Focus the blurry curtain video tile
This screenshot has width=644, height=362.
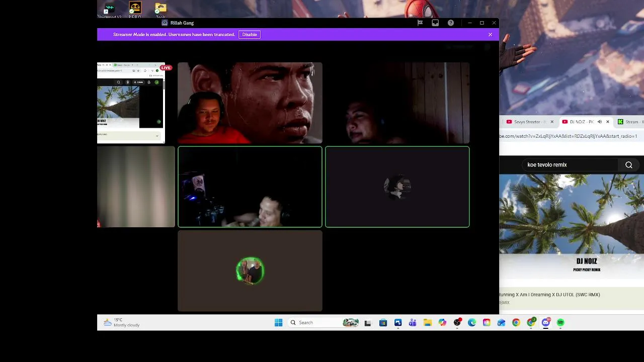tap(136, 187)
